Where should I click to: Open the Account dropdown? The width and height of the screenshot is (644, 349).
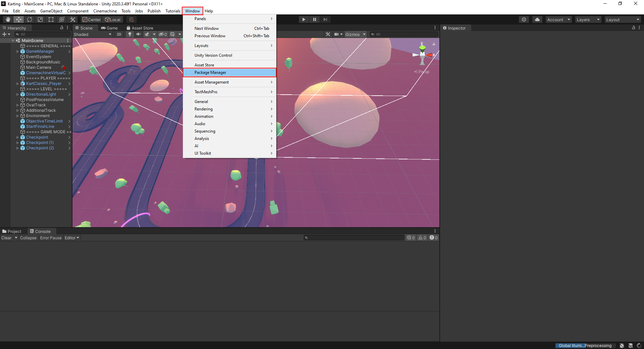pos(558,19)
